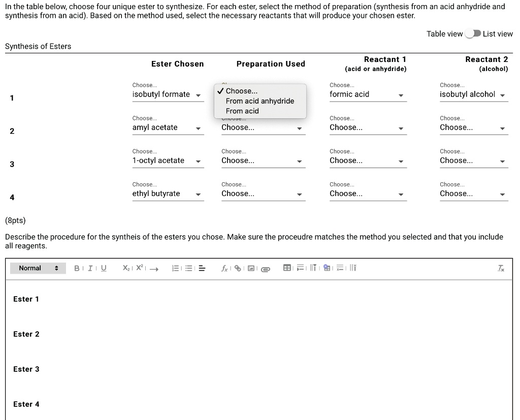
Task: Insert a table using the table icon
Action: point(287,268)
